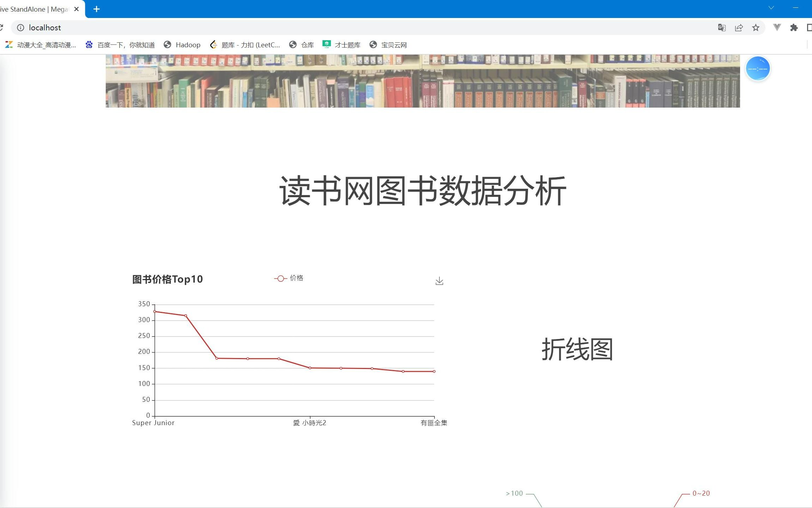Download chart as image via save icon
This screenshot has width=812, height=508.
pyautogui.click(x=439, y=281)
